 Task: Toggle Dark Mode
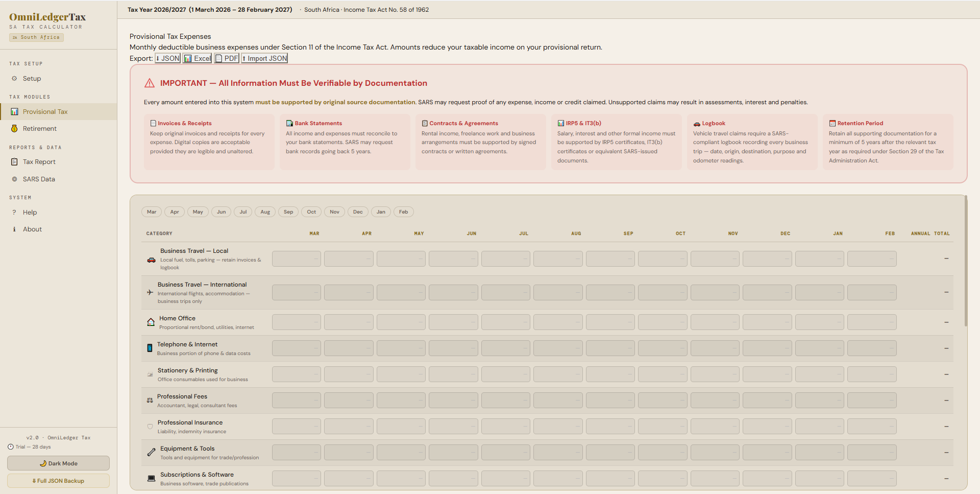(58, 463)
